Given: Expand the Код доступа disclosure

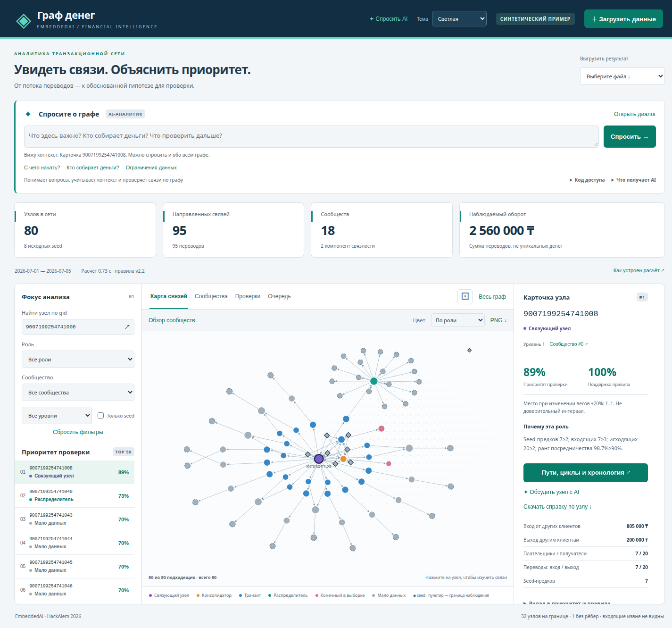Looking at the screenshot, I should [587, 180].
